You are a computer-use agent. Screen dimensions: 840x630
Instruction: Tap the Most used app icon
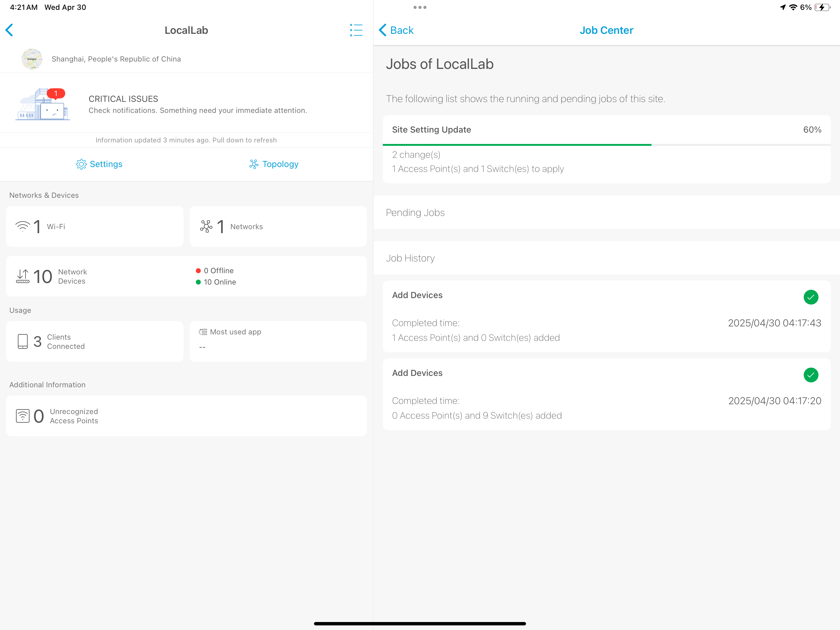[203, 332]
